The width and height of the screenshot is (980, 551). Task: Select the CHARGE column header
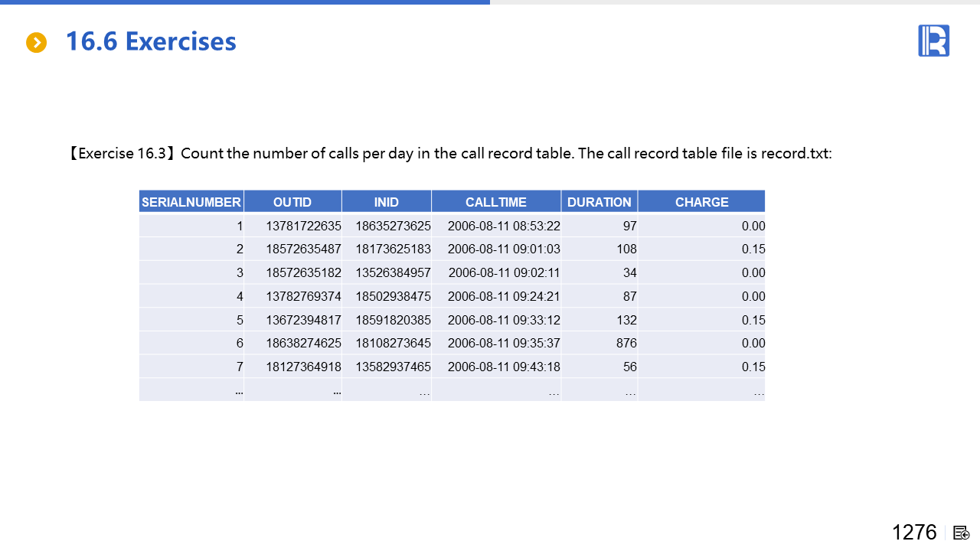[x=701, y=202]
